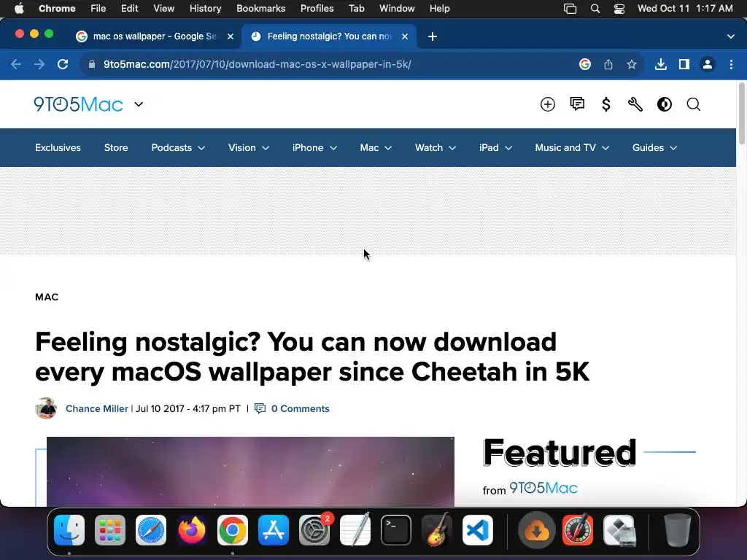Screen dimensions: 747x560
Task: Open Control Center in menu bar
Action: [619, 9]
